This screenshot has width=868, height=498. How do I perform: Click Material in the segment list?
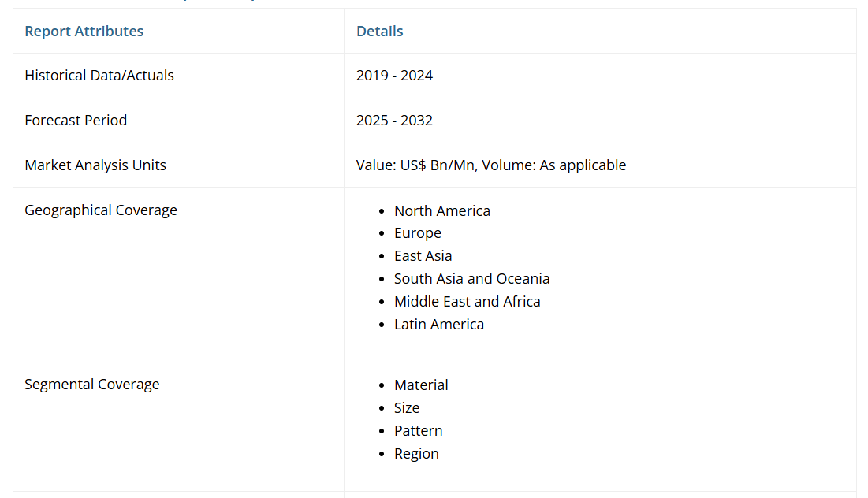pyautogui.click(x=421, y=385)
